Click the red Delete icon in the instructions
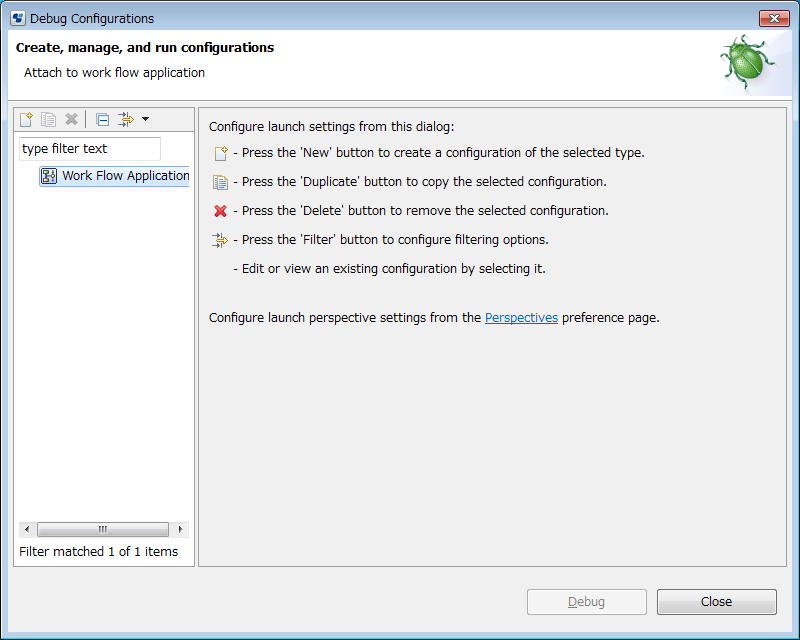This screenshot has height=640, width=800. (x=220, y=211)
